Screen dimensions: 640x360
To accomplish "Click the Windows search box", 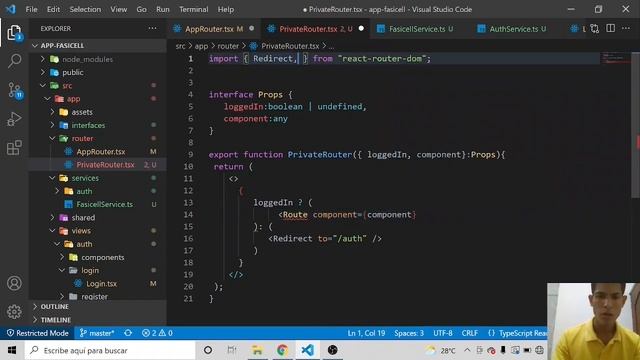I will pyautogui.click(x=110, y=350).
